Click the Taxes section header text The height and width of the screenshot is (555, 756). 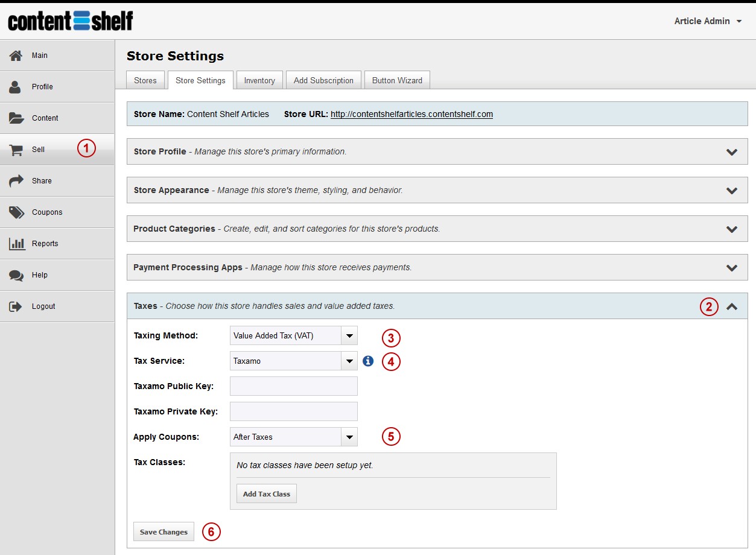(145, 306)
